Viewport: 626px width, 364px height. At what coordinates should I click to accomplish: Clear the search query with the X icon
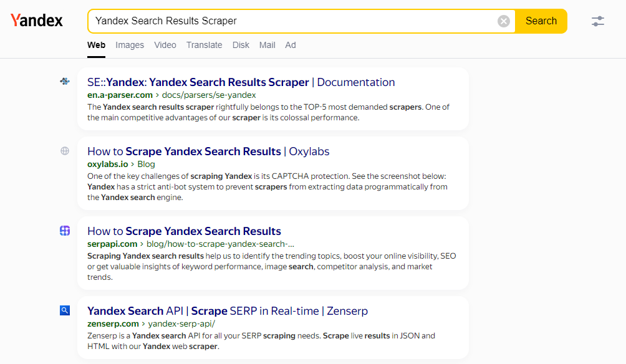pyautogui.click(x=504, y=21)
